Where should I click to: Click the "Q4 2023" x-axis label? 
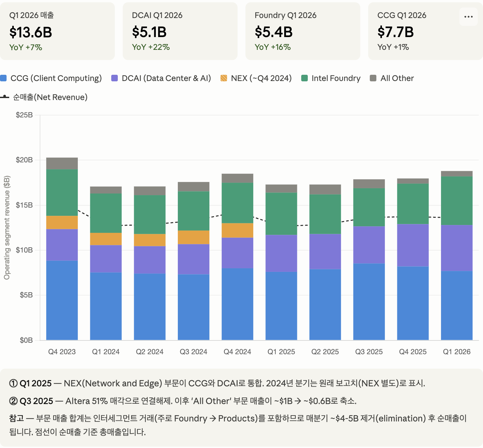click(62, 352)
